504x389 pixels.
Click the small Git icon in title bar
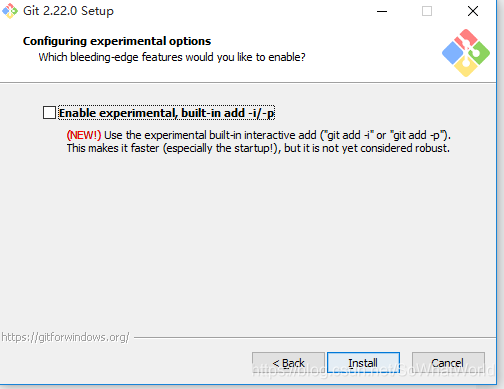(10, 11)
